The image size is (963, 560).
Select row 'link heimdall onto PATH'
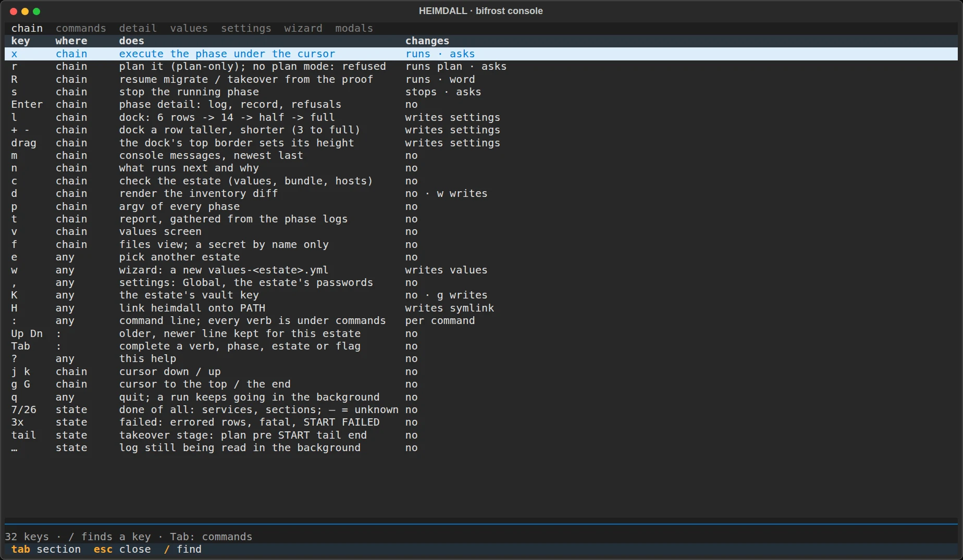pos(481,308)
